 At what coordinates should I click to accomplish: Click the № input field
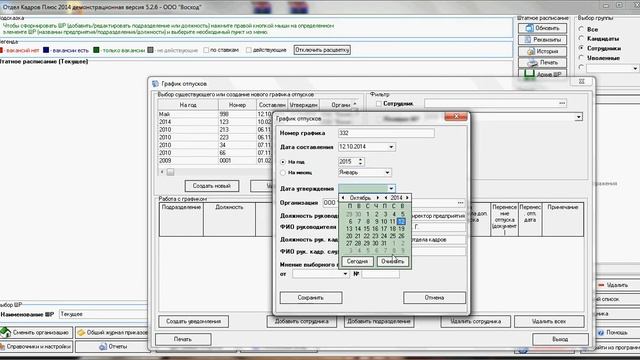[380, 274]
